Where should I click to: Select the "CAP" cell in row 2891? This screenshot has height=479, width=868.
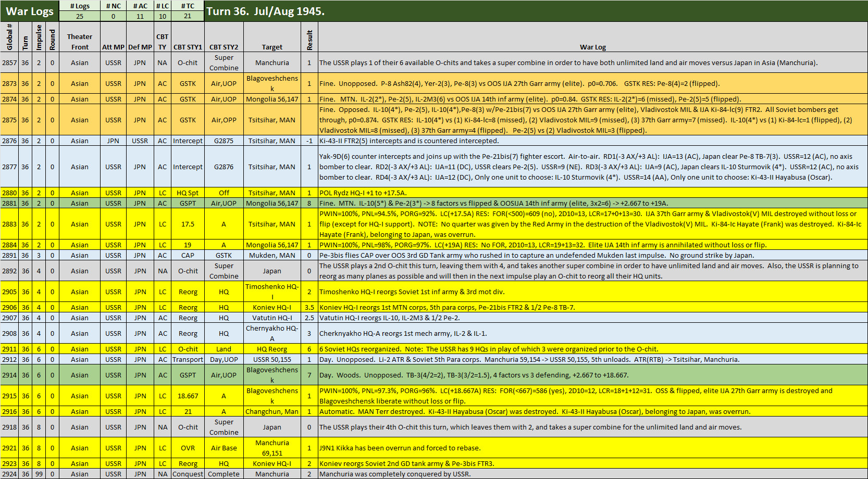(188, 255)
